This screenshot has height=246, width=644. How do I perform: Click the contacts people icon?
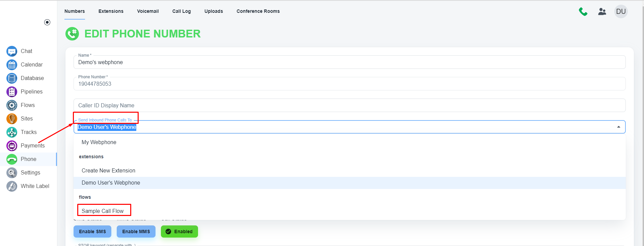coord(602,11)
